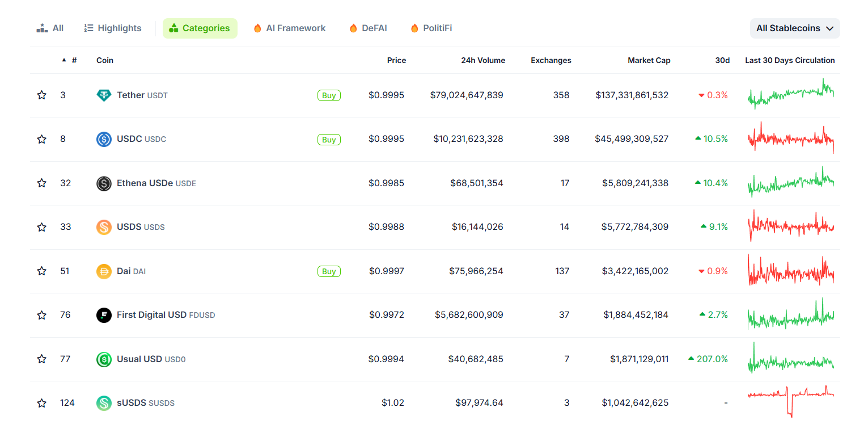Screen dimensions: 868x424
Task: Click the sort arrow next to # column
Action: (x=64, y=60)
